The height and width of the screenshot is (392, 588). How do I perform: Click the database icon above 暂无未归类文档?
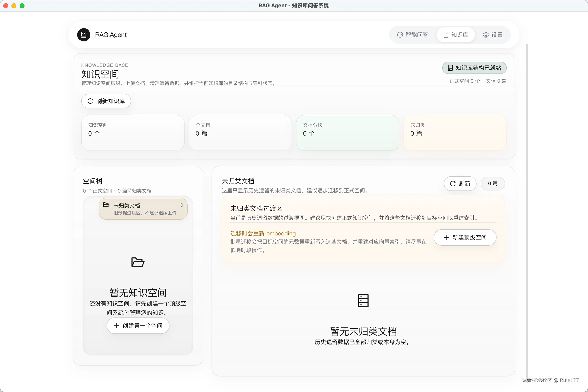[x=363, y=301]
